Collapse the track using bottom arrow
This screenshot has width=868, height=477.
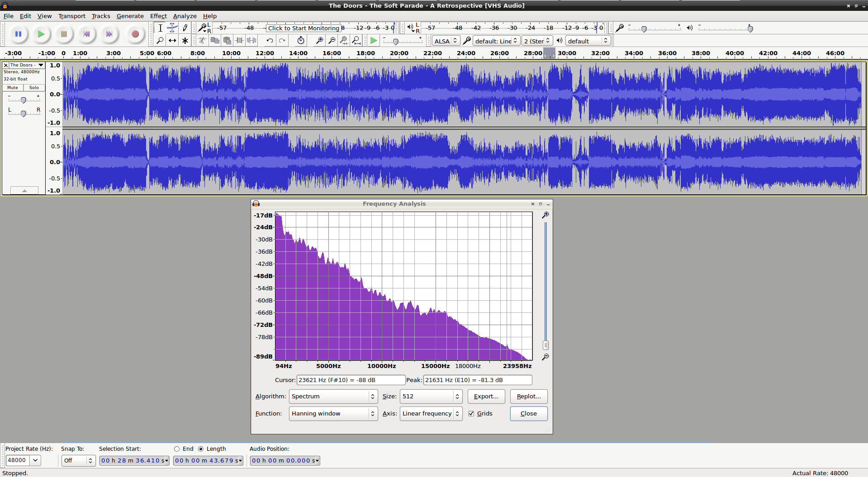coord(24,191)
